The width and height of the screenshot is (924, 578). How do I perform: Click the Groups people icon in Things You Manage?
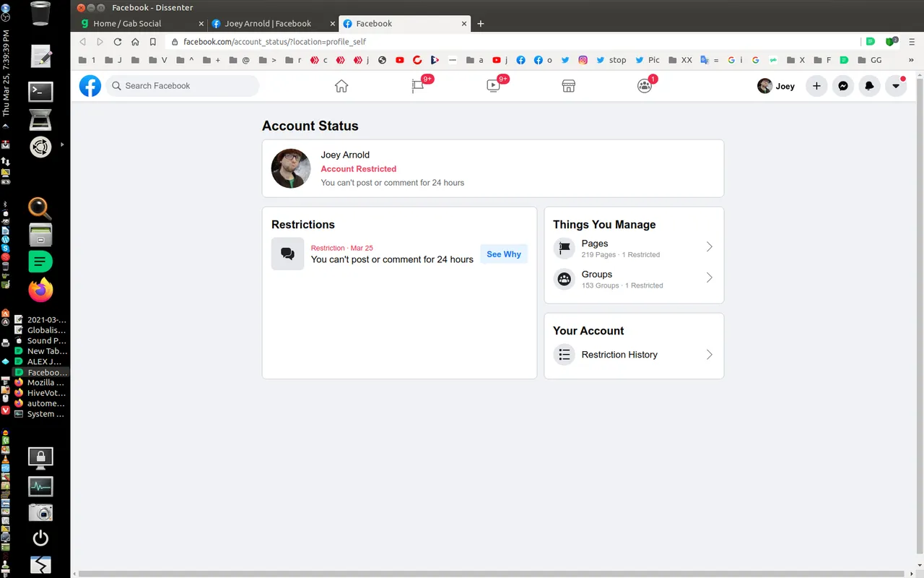click(x=565, y=278)
